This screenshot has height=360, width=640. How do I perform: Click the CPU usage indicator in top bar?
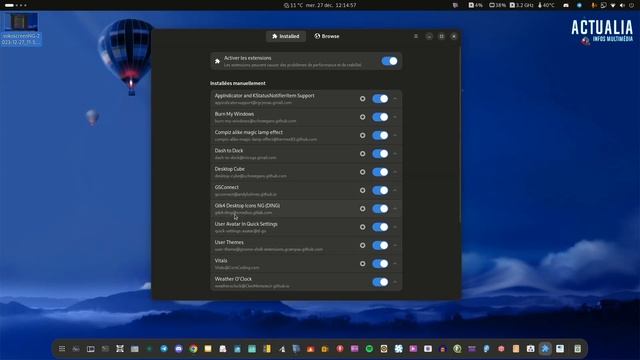(476, 5)
